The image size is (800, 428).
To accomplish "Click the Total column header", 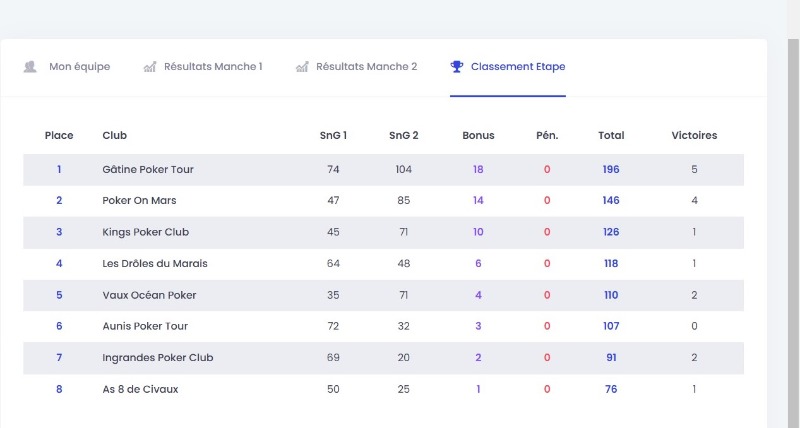I will pos(611,135).
